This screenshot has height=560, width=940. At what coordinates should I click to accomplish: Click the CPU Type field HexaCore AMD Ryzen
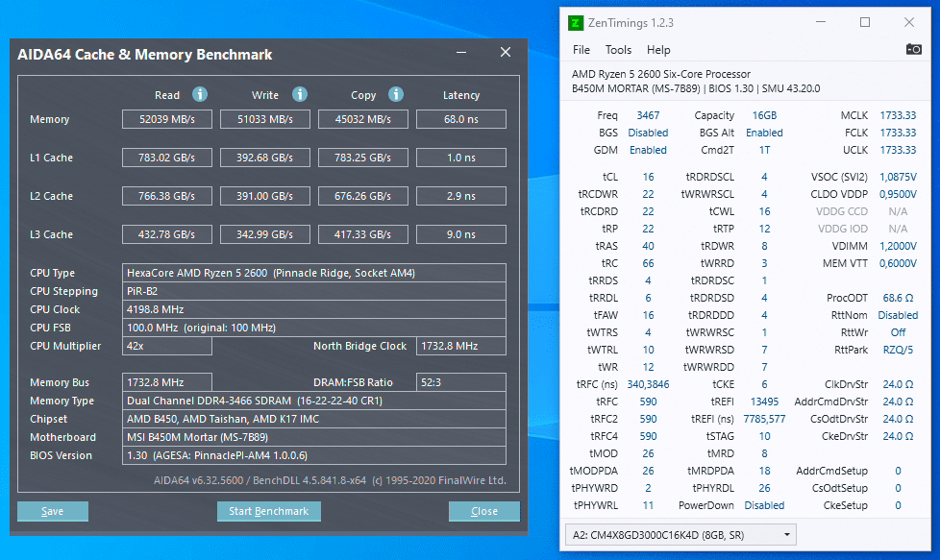pyautogui.click(x=314, y=273)
